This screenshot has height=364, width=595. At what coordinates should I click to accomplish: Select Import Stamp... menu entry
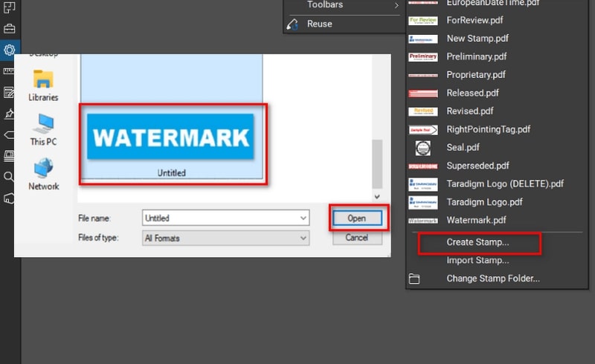(477, 261)
